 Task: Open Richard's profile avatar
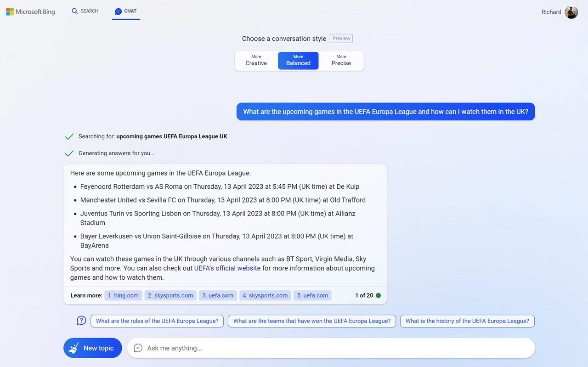pyautogui.click(x=571, y=12)
